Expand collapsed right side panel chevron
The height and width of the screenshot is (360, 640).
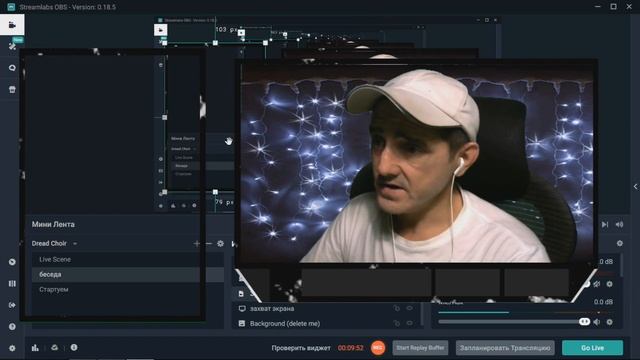coord(635,187)
